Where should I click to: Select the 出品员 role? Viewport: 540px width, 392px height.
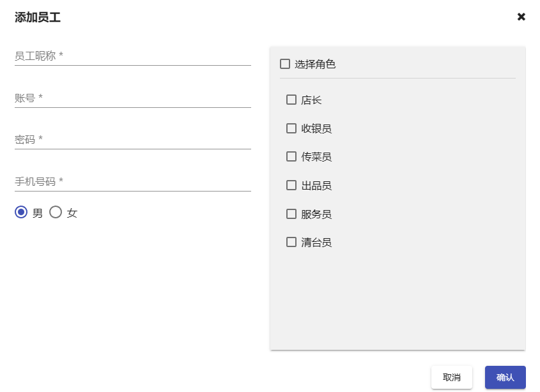coord(291,185)
